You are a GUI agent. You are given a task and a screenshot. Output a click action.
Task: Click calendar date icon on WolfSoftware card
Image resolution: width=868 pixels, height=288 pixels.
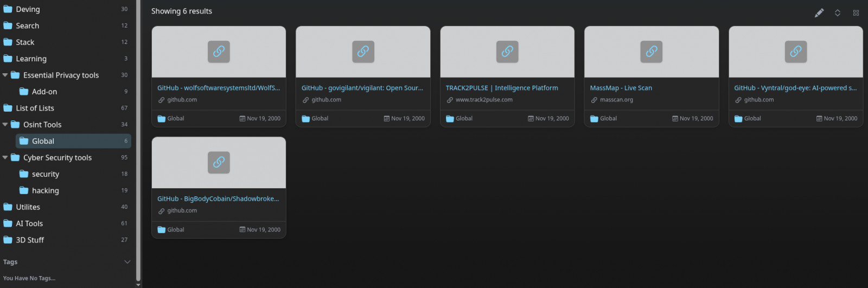pos(242,118)
